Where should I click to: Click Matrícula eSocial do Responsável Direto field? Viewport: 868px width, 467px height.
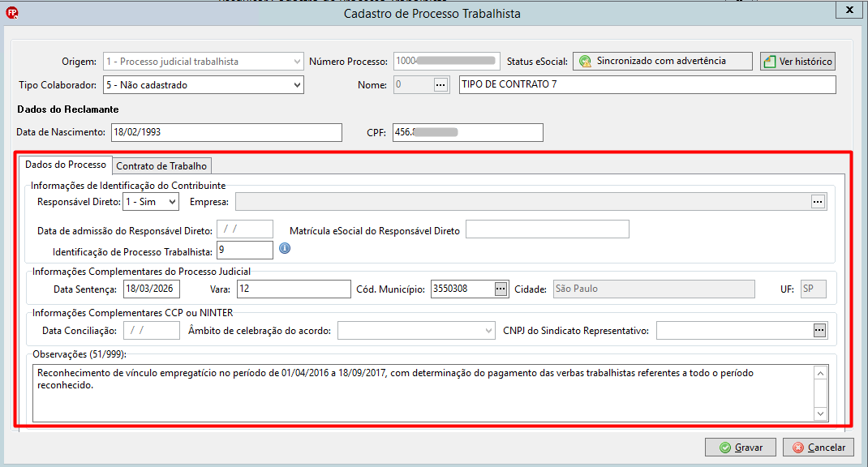(548, 229)
